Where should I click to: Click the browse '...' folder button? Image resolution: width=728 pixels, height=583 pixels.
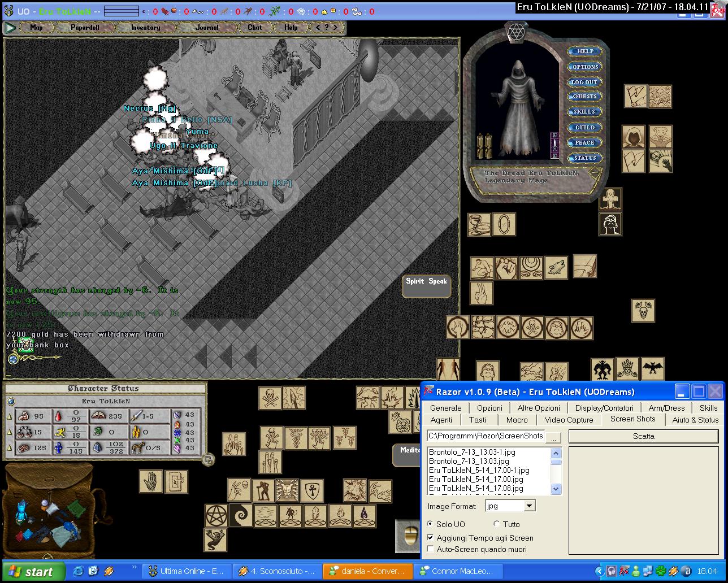pyautogui.click(x=553, y=437)
